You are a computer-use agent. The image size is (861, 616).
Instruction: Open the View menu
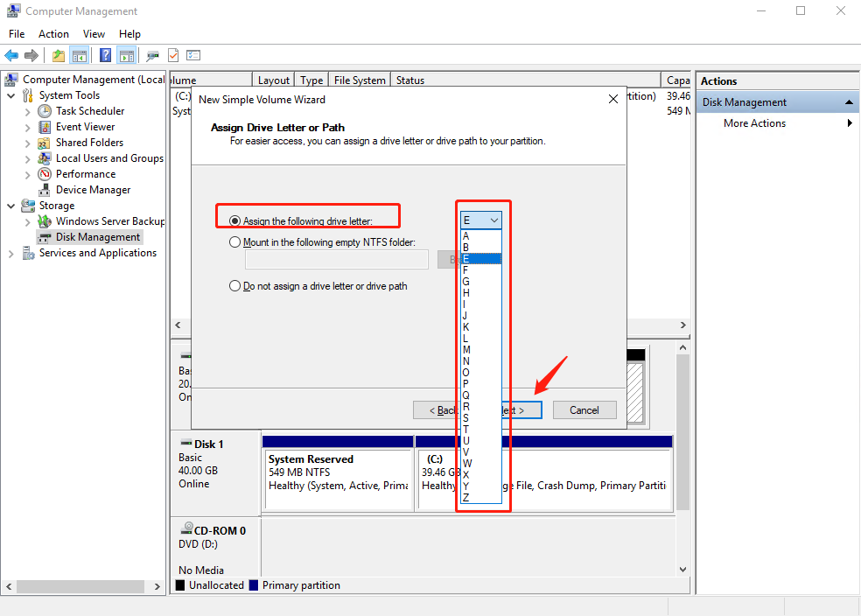94,34
